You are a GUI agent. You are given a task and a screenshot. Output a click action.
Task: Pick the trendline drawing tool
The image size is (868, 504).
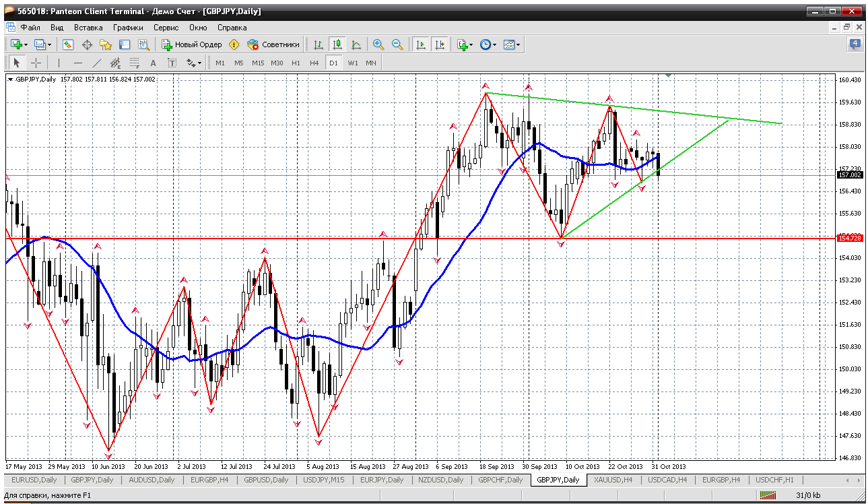coord(96,63)
